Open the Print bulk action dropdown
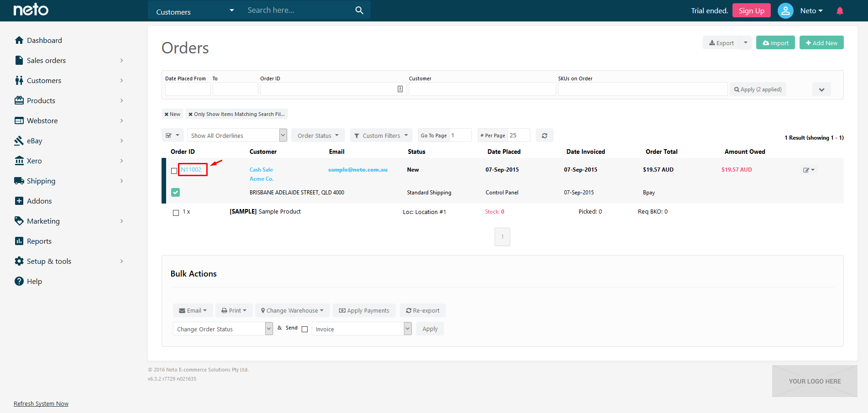 pyautogui.click(x=234, y=310)
